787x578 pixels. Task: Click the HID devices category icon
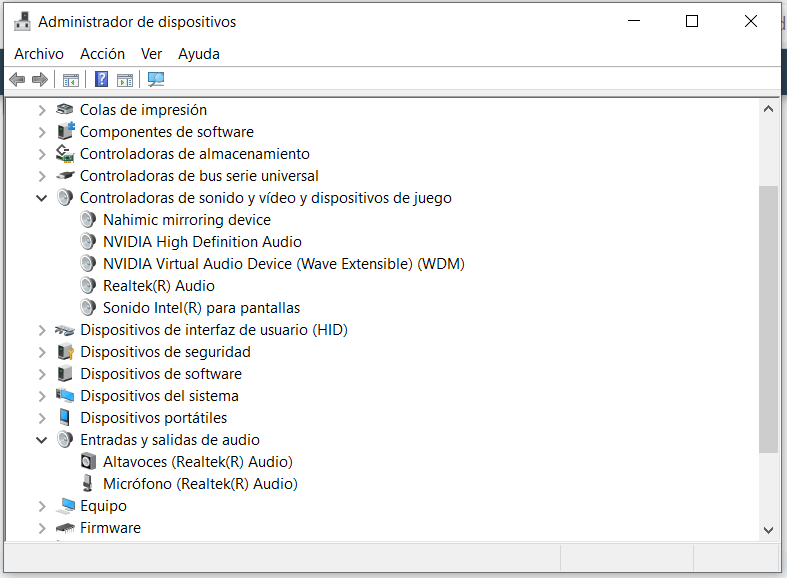click(65, 330)
